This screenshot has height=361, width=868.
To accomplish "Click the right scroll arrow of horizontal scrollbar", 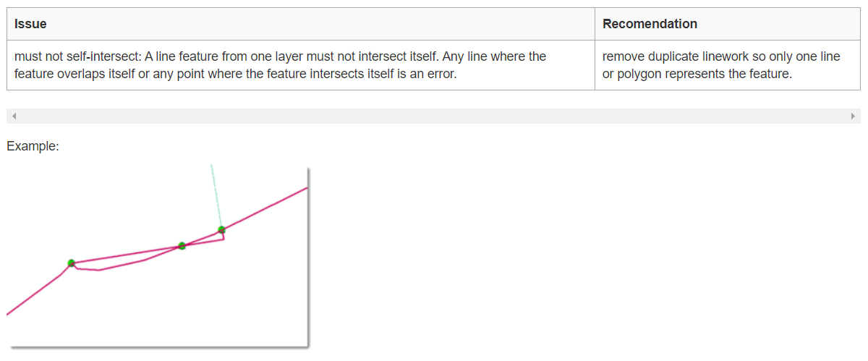I will coord(853,116).
